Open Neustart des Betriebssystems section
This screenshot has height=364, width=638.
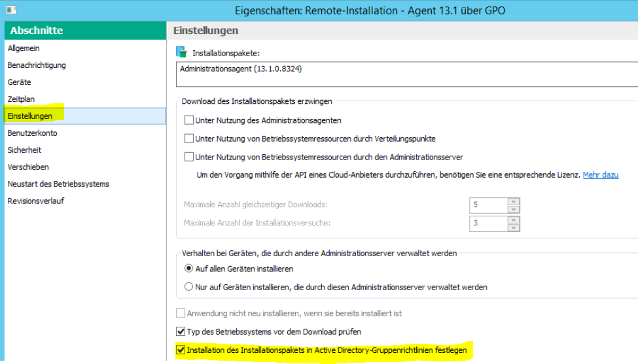58,184
